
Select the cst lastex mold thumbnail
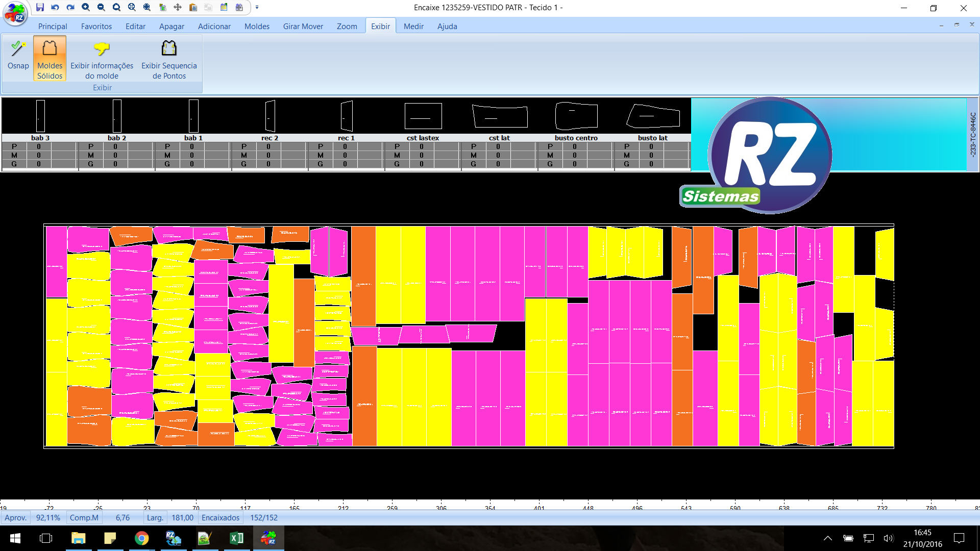click(423, 116)
